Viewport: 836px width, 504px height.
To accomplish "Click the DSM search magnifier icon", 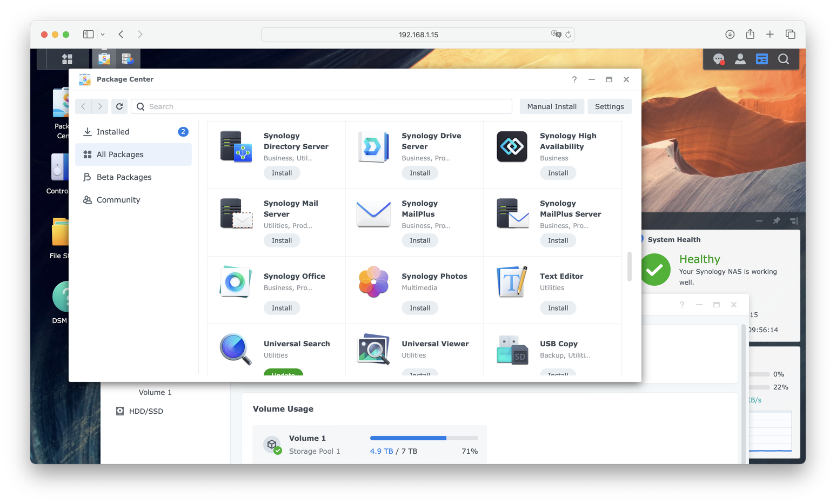I will pyautogui.click(x=784, y=59).
